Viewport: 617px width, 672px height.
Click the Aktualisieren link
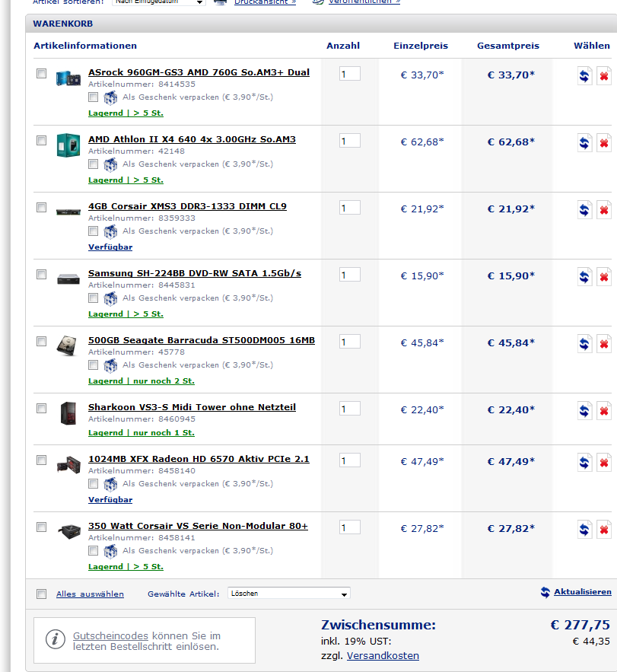click(582, 592)
